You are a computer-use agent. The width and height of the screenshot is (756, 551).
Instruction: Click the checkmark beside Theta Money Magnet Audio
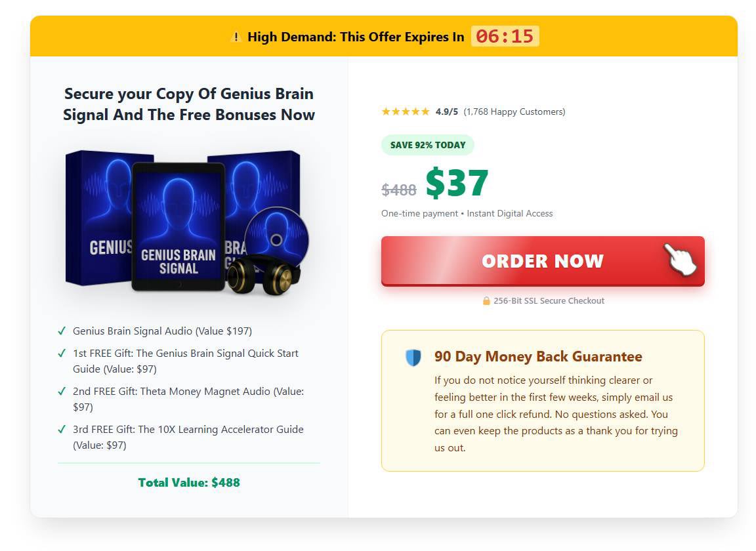point(63,391)
